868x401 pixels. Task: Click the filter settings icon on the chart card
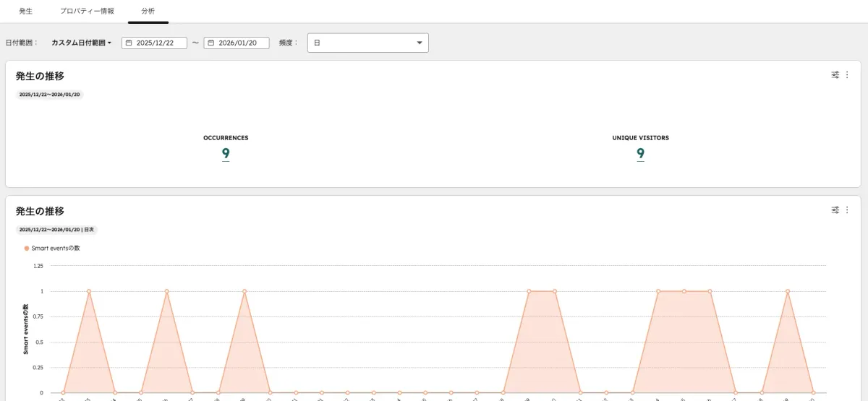[x=835, y=210]
